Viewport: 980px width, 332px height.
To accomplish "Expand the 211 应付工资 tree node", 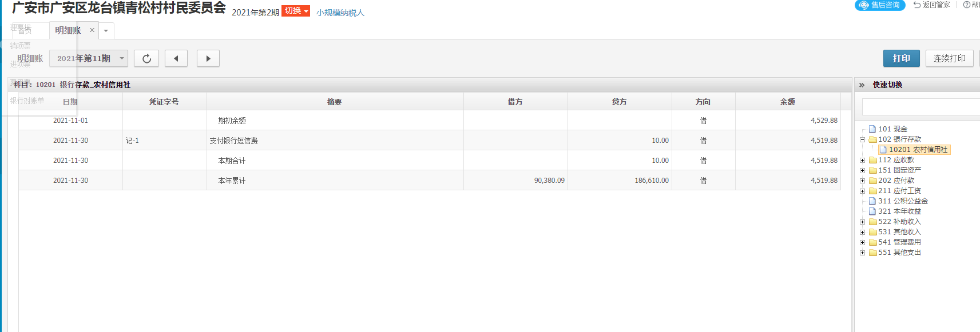I will tap(862, 191).
